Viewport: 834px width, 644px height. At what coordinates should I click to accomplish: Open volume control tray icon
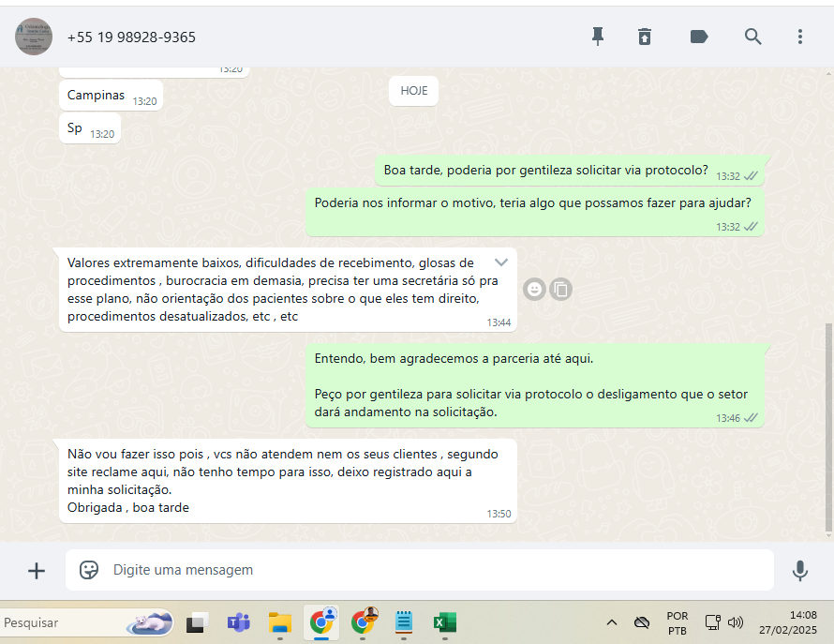pyautogui.click(x=735, y=622)
